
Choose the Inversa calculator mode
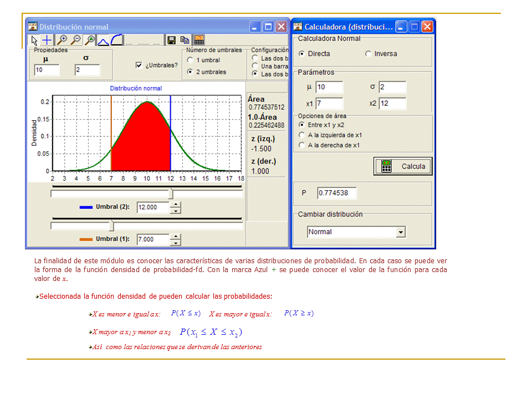coord(369,54)
